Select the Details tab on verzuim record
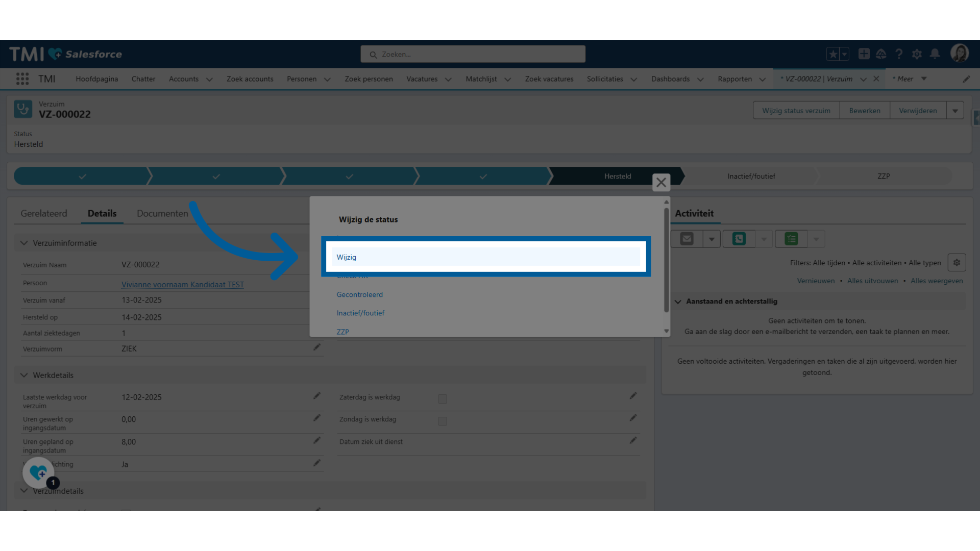This screenshot has width=980, height=551. tap(102, 213)
